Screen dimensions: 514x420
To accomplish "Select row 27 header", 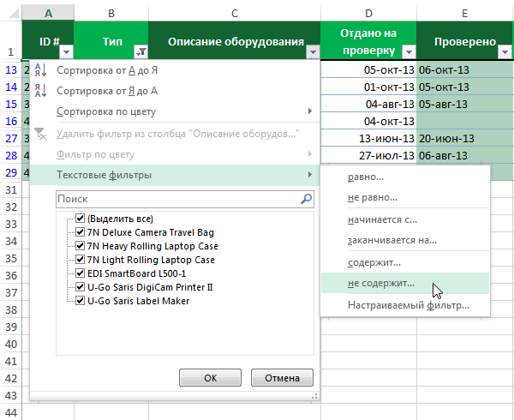I will (x=11, y=138).
